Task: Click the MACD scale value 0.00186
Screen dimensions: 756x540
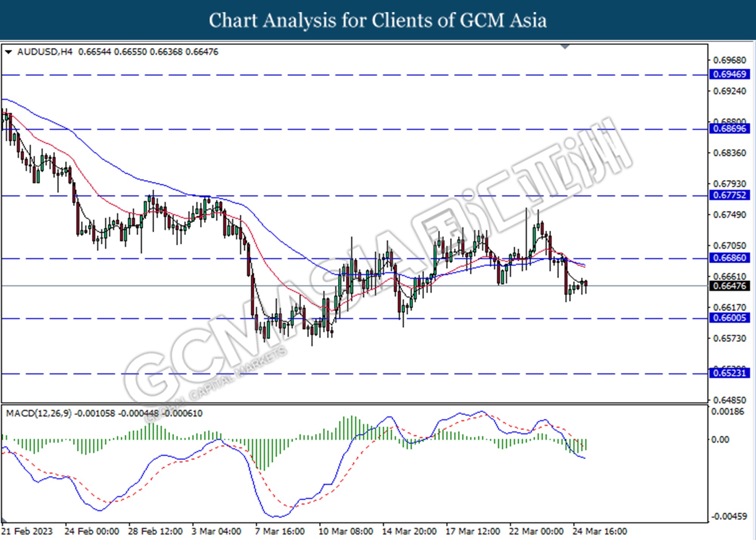Action: pos(728,412)
